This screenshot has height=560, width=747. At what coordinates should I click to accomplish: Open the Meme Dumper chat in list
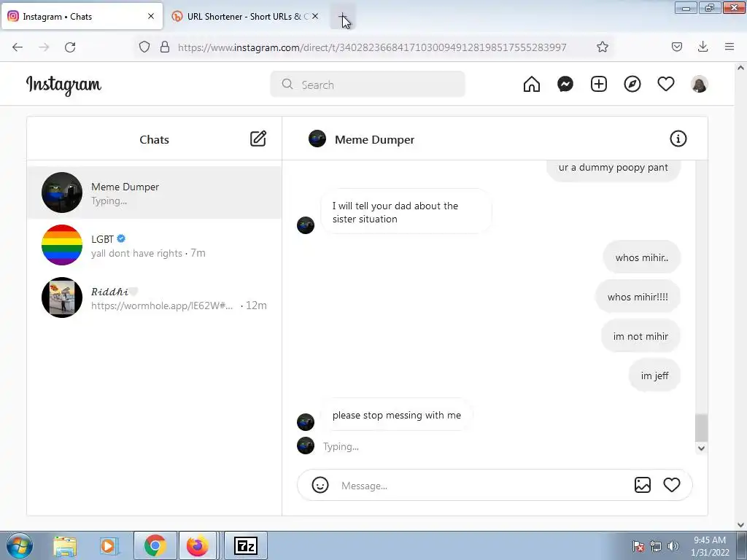pyautogui.click(x=155, y=192)
